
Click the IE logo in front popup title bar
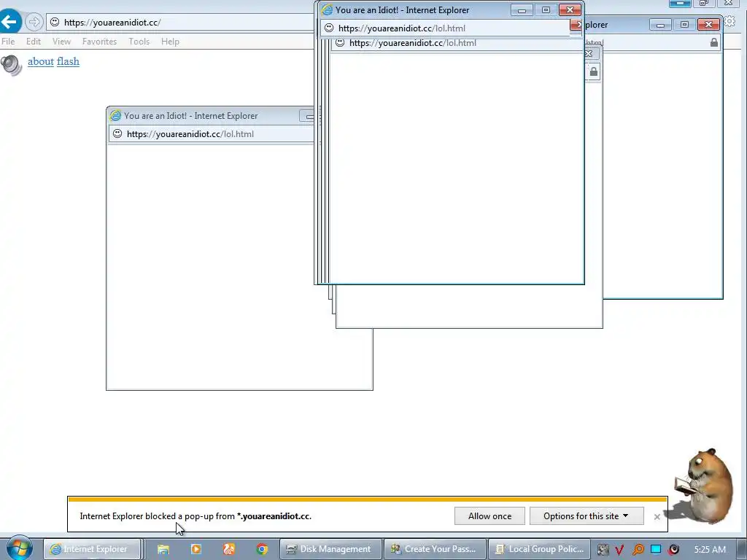point(327,10)
